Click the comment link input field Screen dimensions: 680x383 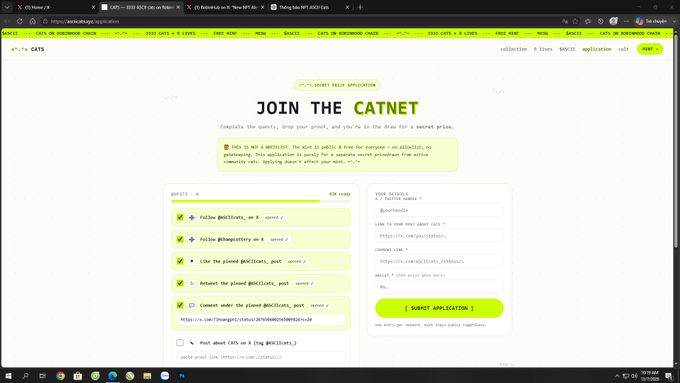(439, 261)
